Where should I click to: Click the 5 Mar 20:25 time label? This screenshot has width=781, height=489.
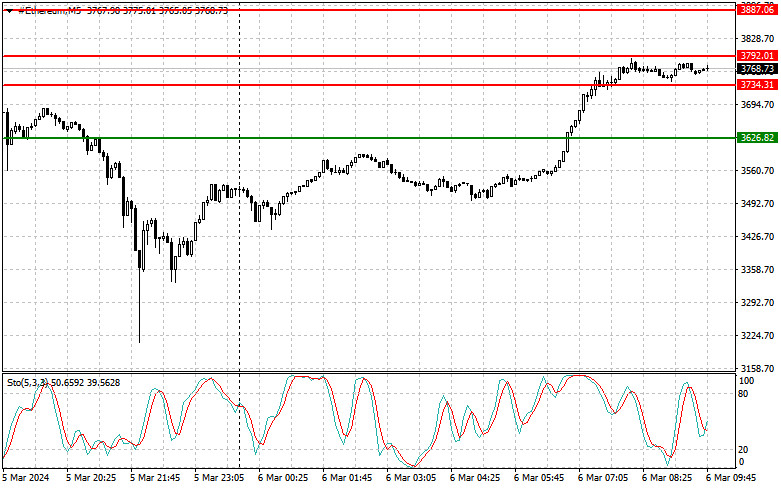point(91,478)
